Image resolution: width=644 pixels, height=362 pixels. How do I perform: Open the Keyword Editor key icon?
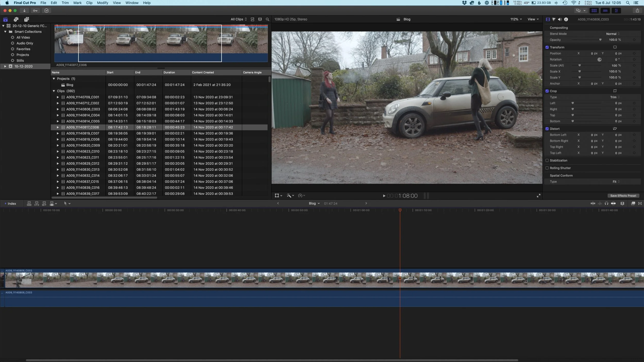(x=35, y=11)
